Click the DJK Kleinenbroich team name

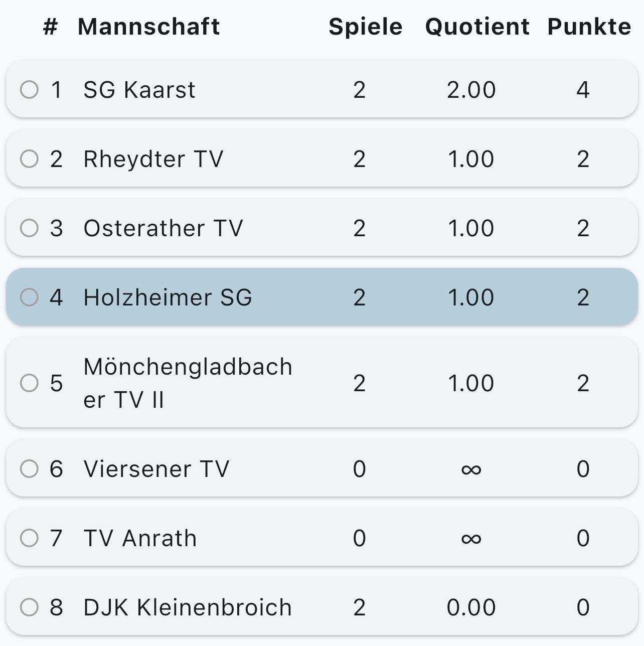pyautogui.click(x=187, y=607)
